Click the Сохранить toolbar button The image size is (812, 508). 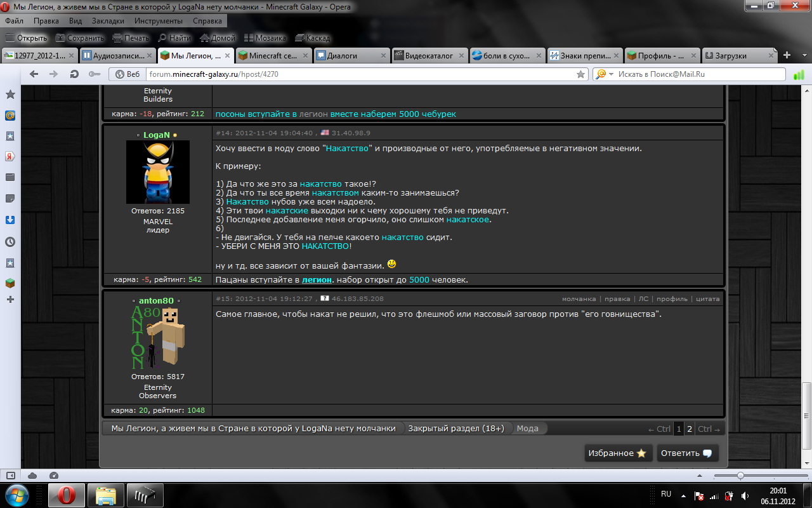point(79,38)
